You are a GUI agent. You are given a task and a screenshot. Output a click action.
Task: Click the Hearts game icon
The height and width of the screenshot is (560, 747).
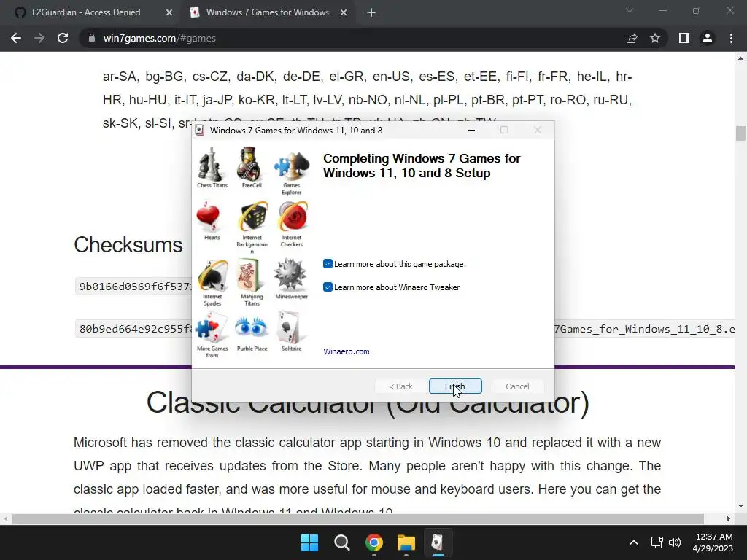click(x=208, y=217)
